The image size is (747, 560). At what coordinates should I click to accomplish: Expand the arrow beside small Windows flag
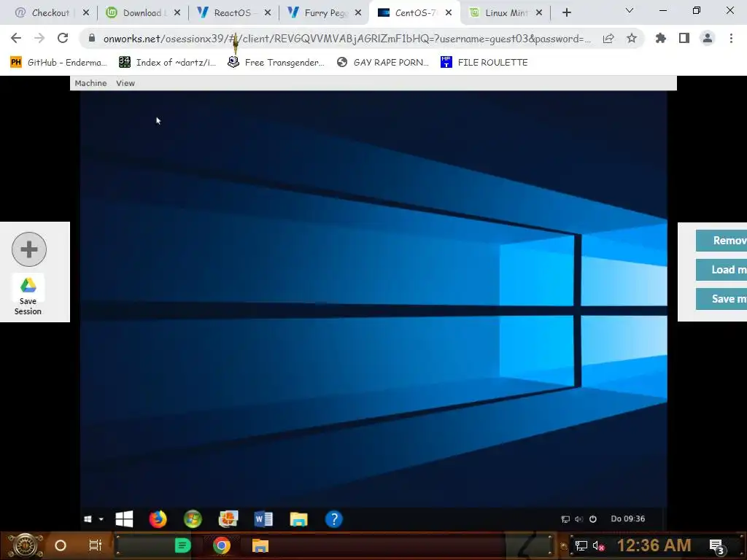101,519
